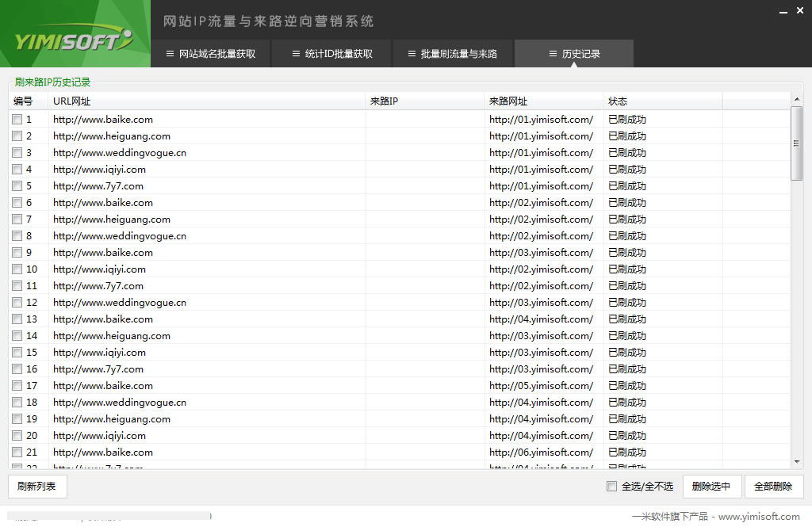Click the 状态 column header
This screenshot has width=812, height=527.
[x=663, y=101]
